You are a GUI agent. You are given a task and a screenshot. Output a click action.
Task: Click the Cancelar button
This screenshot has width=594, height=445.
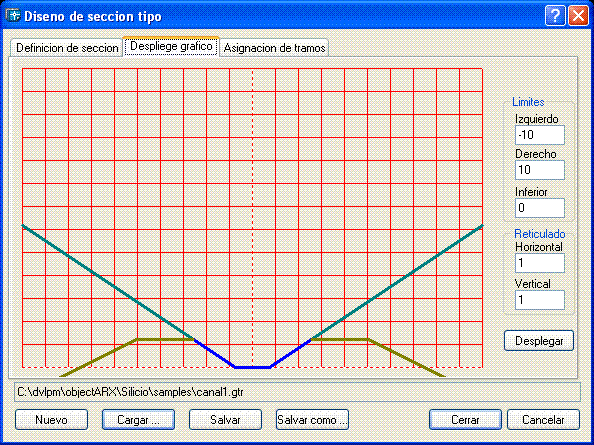(543, 420)
